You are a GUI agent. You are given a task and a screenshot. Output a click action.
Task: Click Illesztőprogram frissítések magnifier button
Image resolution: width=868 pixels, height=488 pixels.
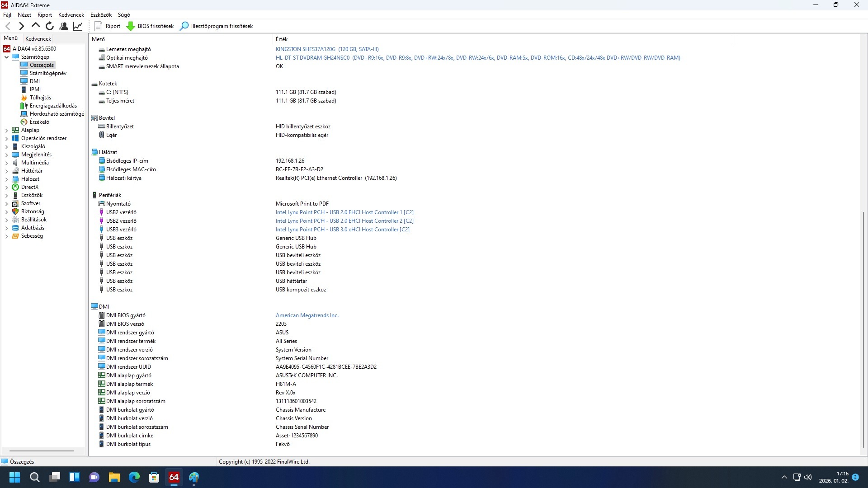(216, 26)
